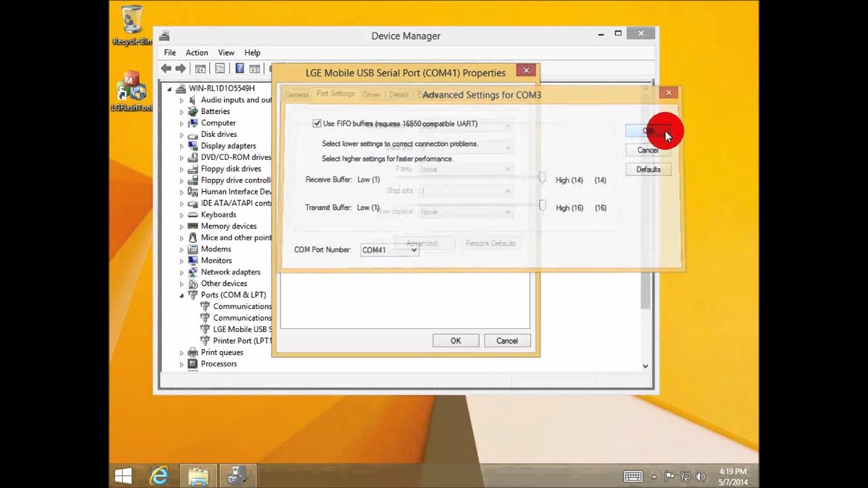868x488 pixels.
Task: Click OK in LGE Mobile USB Properties dialog
Action: [x=456, y=341]
